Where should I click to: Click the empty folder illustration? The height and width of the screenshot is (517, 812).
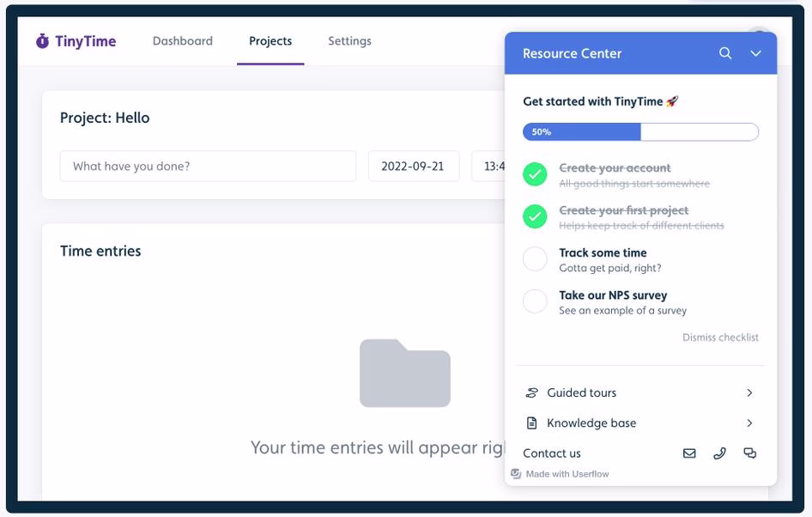point(405,373)
